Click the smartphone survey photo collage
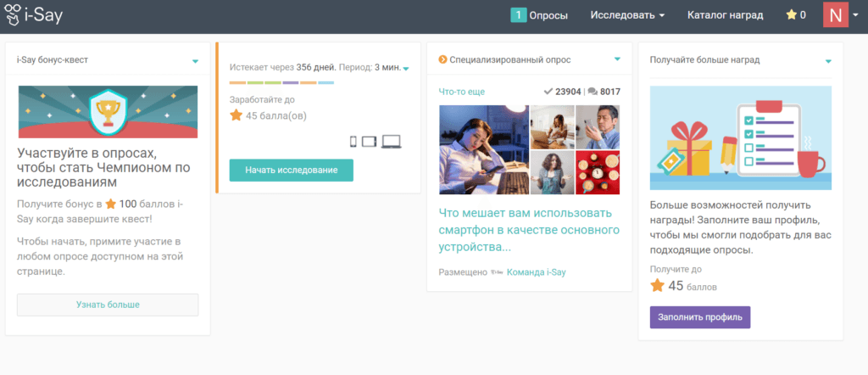This screenshot has height=375, width=868. (529, 150)
